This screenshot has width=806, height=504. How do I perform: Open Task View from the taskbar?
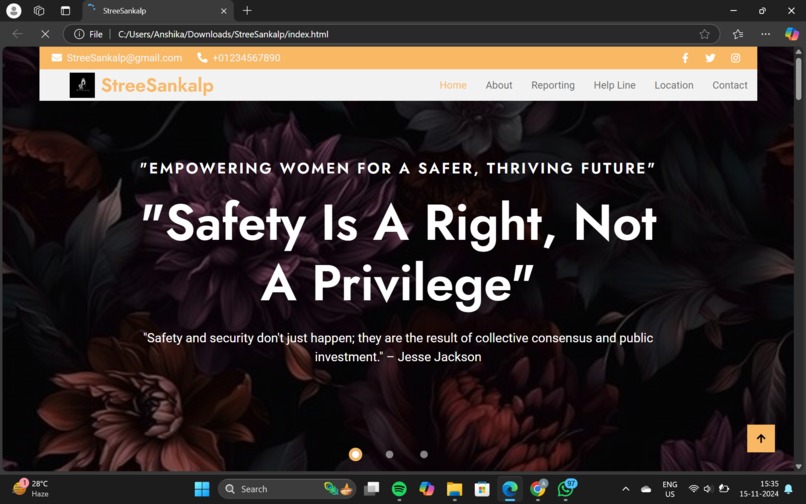pyautogui.click(x=371, y=489)
